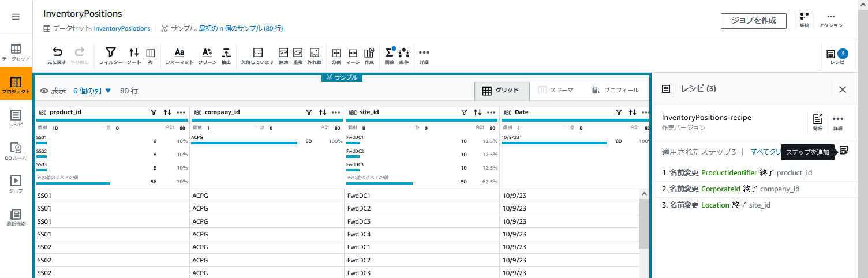Switch to the スキーマ view tab

tap(555, 91)
